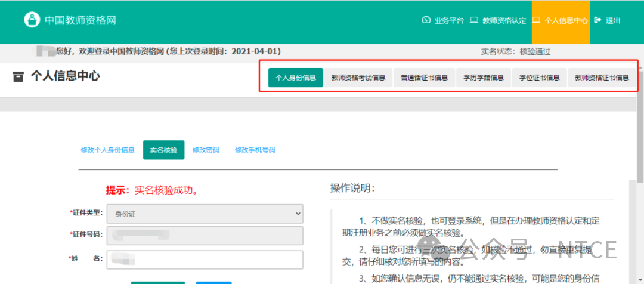Image resolution: width=644 pixels, height=284 pixels.
Task: Open 修改个人身份信息 link
Action: [108, 150]
